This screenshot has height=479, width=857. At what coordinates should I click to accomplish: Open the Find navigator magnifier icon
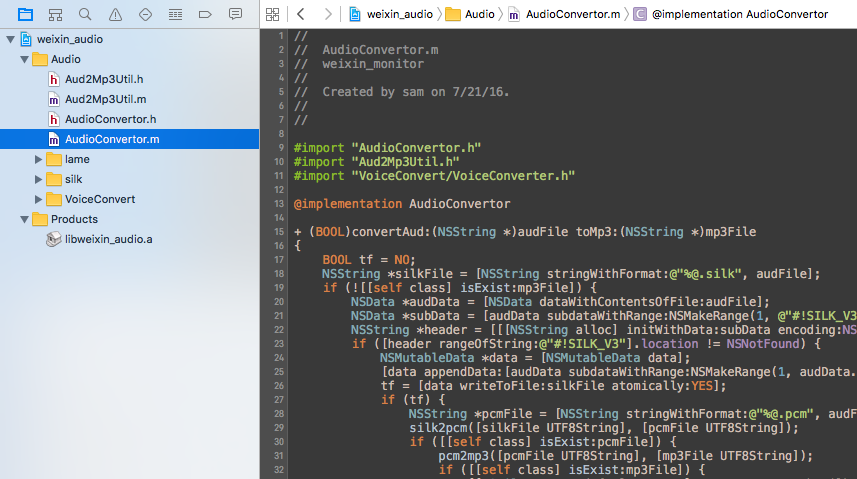[85, 14]
